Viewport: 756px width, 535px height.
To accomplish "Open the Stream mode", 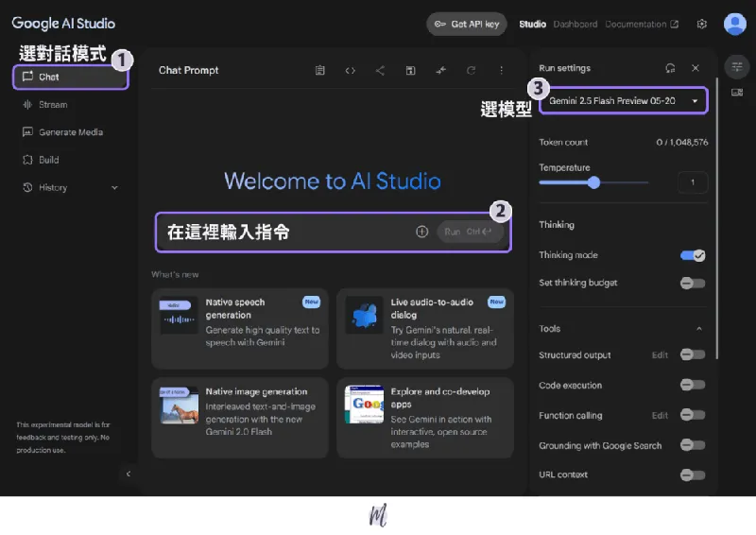I will (x=53, y=105).
